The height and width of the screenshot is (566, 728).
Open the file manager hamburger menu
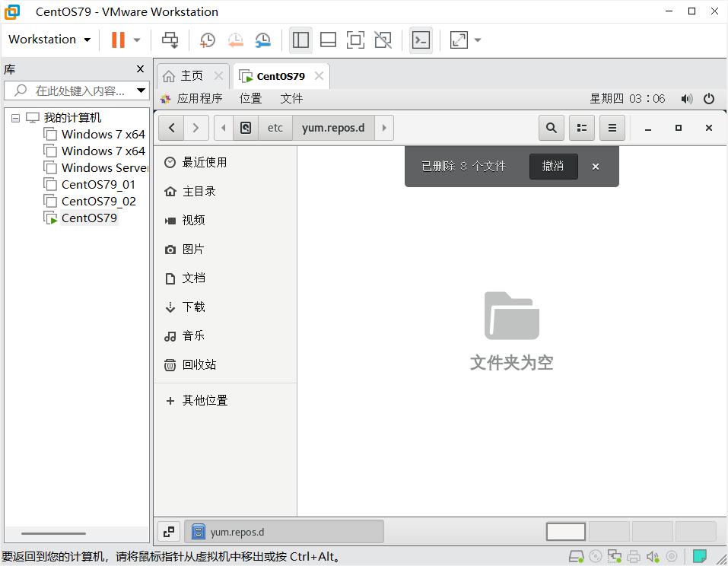(612, 128)
